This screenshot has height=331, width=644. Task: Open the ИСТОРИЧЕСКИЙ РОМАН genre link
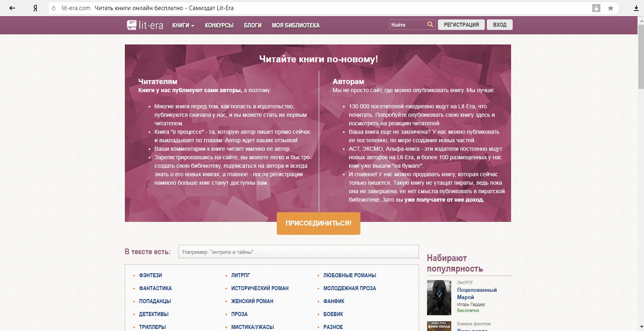pyautogui.click(x=260, y=288)
